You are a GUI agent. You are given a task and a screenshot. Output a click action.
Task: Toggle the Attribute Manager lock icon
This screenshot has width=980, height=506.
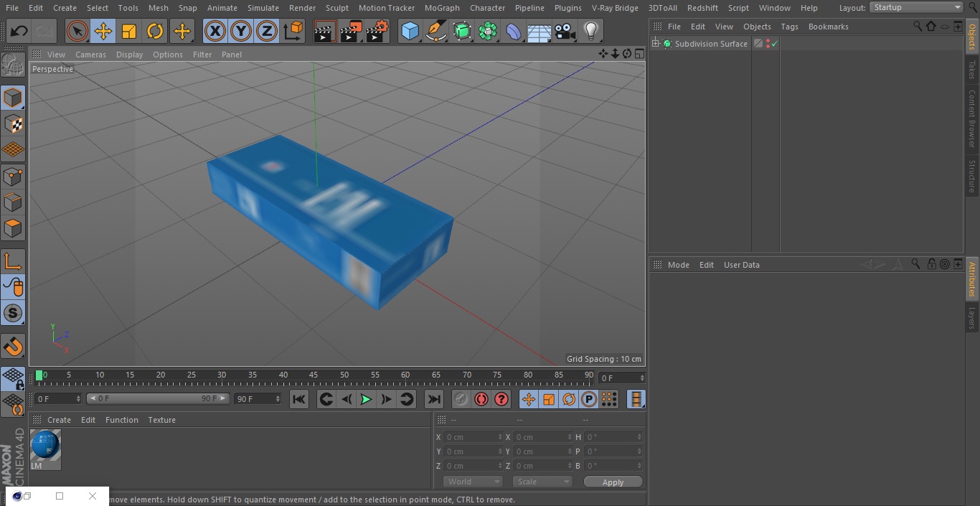[x=931, y=264]
